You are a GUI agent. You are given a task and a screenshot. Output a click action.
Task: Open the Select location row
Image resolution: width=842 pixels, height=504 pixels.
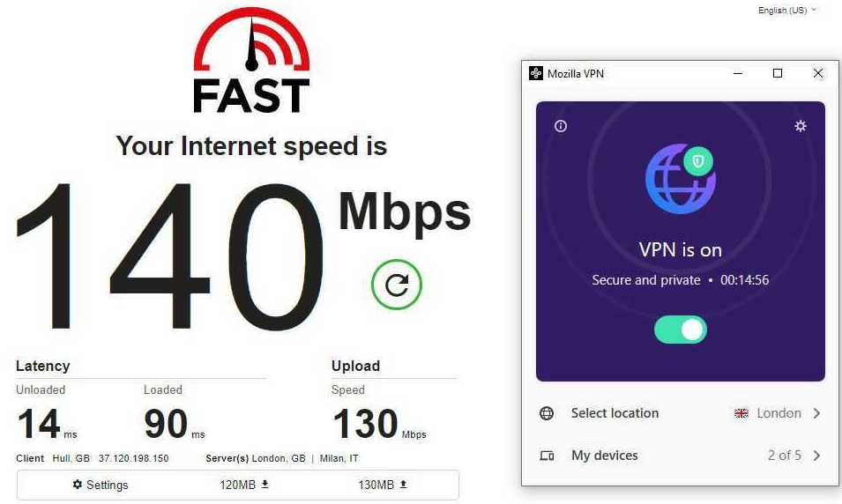pos(681,413)
